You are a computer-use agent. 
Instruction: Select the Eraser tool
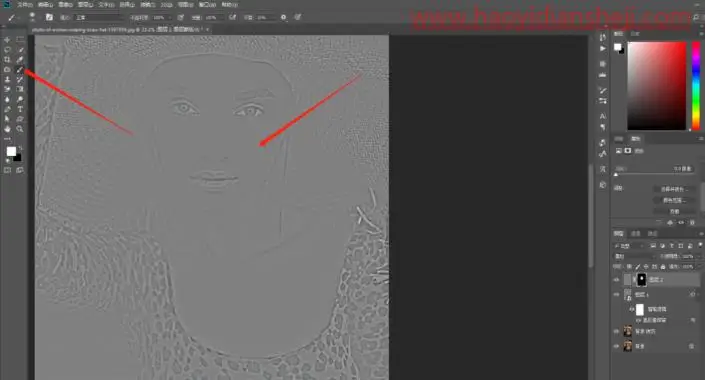(7, 89)
